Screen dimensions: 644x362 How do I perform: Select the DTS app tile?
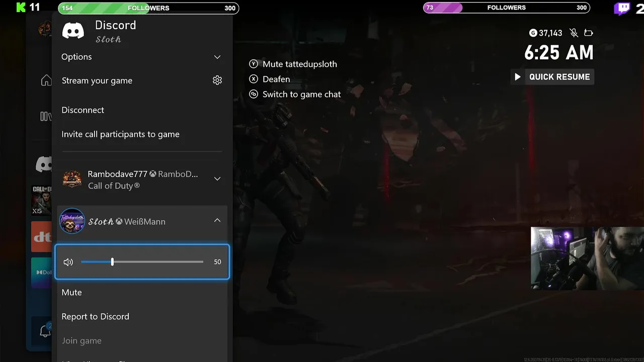42,236
